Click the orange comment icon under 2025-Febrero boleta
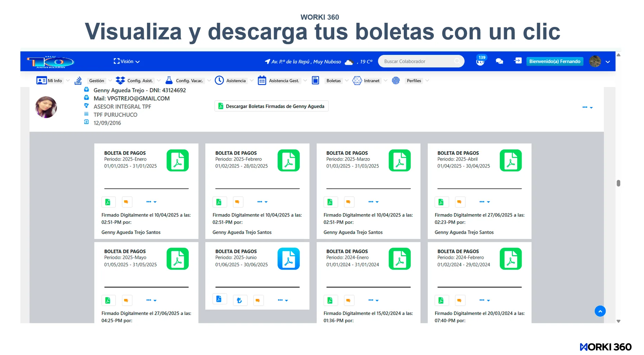 tap(237, 202)
